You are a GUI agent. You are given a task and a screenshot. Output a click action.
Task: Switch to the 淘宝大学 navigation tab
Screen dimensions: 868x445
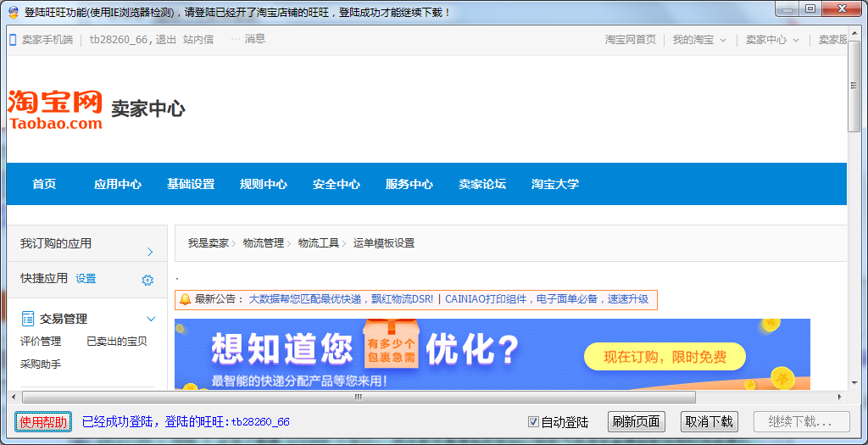coord(555,184)
